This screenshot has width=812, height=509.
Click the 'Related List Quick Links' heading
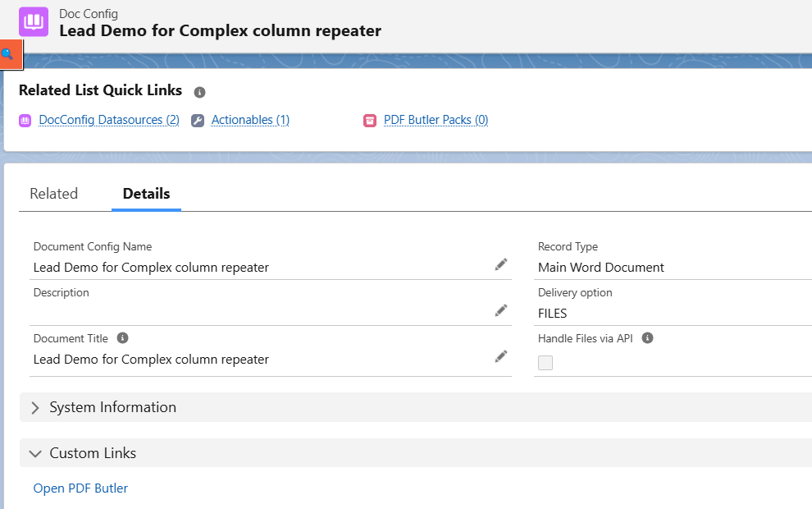click(100, 90)
